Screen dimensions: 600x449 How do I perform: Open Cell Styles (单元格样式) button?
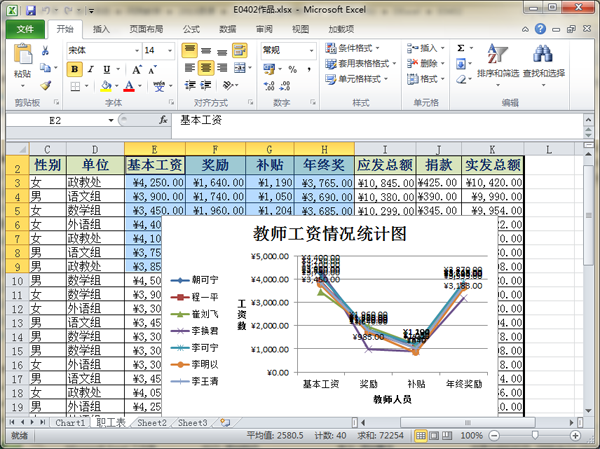point(358,78)
